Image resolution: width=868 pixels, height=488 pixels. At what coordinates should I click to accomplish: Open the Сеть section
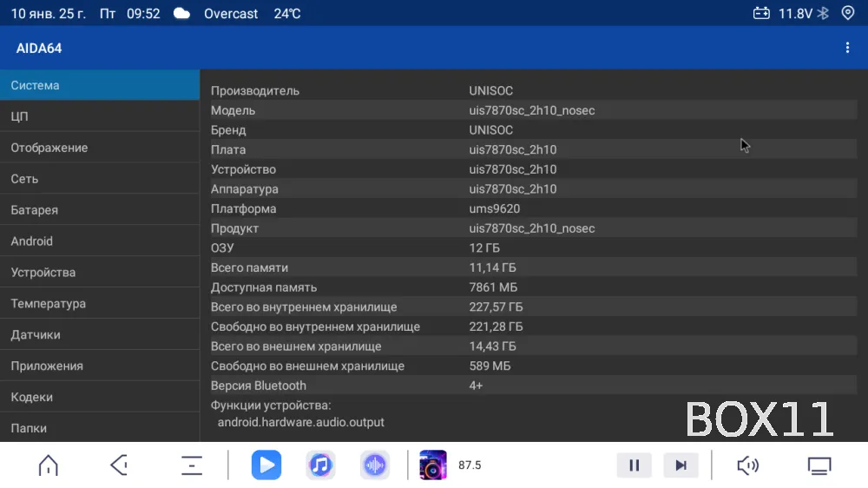click(100, 179)
